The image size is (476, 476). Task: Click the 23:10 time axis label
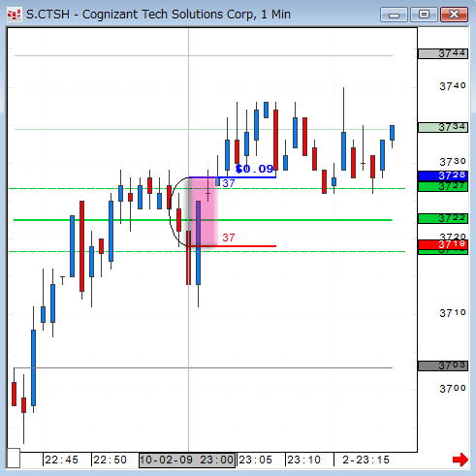[x=303, y=460]
